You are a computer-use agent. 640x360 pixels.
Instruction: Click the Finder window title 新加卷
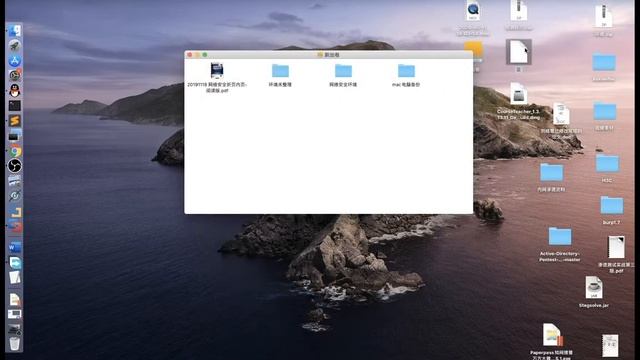[x=331, y=55]
